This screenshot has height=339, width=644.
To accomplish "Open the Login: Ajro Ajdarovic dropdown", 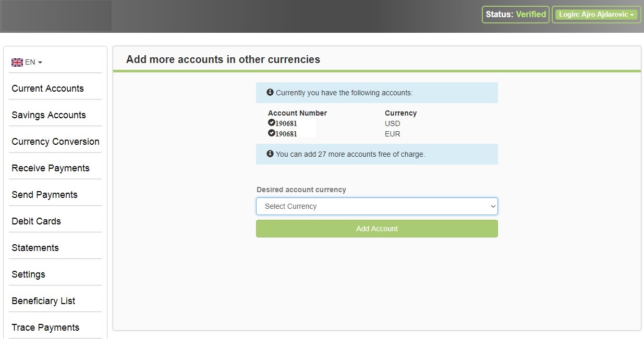I will click(597, 15).
